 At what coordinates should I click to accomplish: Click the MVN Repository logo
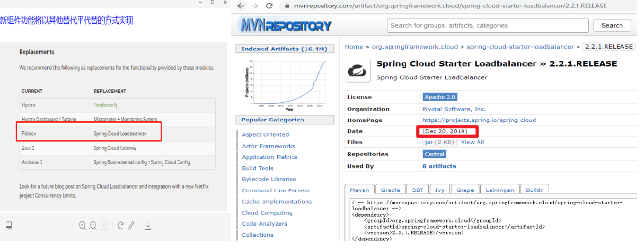[285, 24]
